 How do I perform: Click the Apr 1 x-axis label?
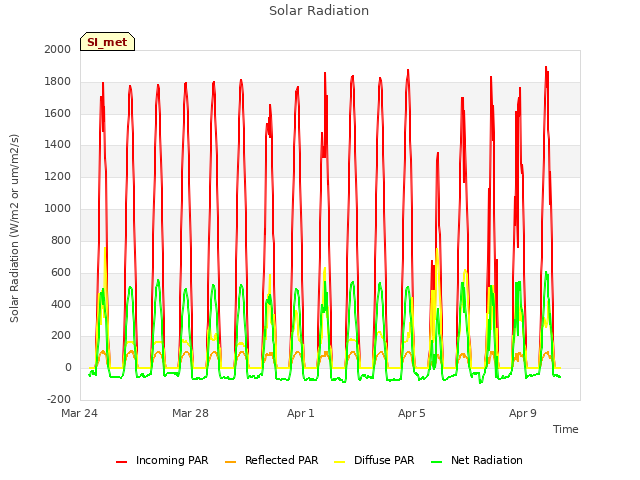(301, 413)
